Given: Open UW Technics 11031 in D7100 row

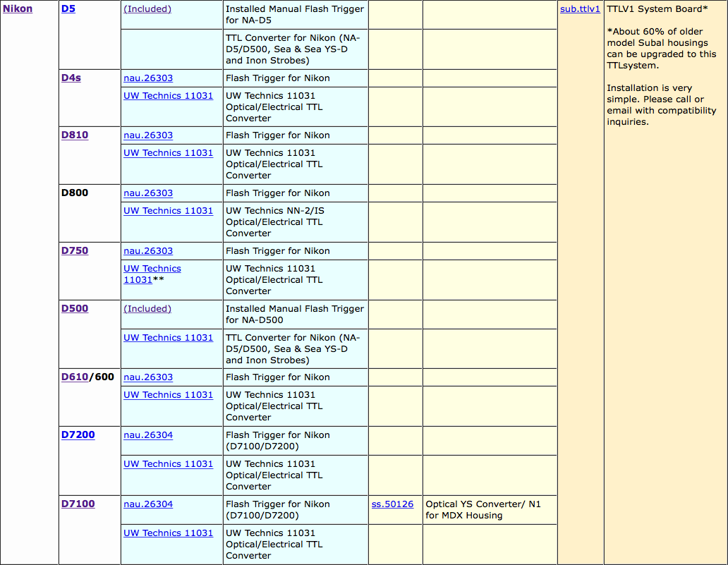Looking at the screenshot, I should 168,533.
